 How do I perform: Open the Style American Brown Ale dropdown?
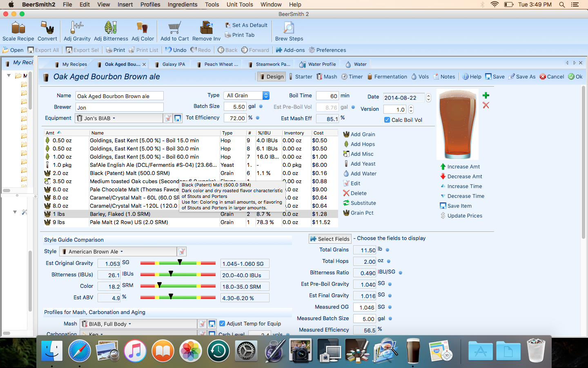[x=118, y=251]
